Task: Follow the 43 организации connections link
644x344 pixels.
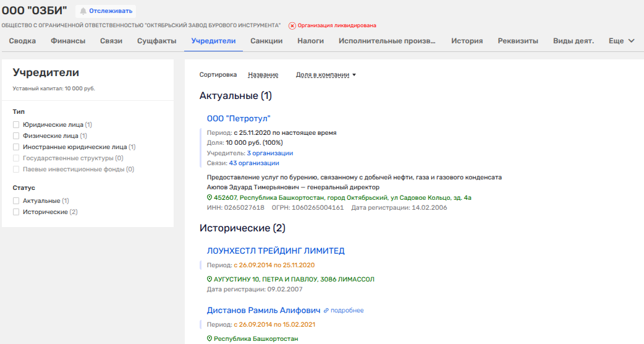Action: click(253, 163)
